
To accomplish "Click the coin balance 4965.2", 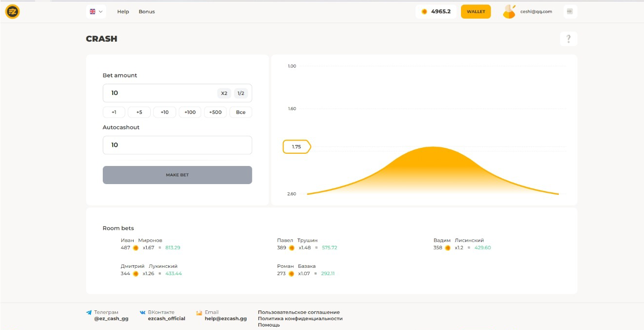I will tap(436, 11).
